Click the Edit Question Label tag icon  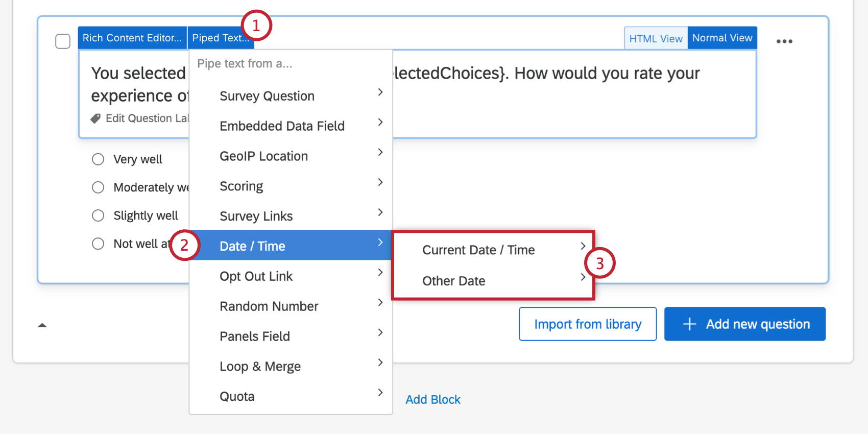point(96,118)
